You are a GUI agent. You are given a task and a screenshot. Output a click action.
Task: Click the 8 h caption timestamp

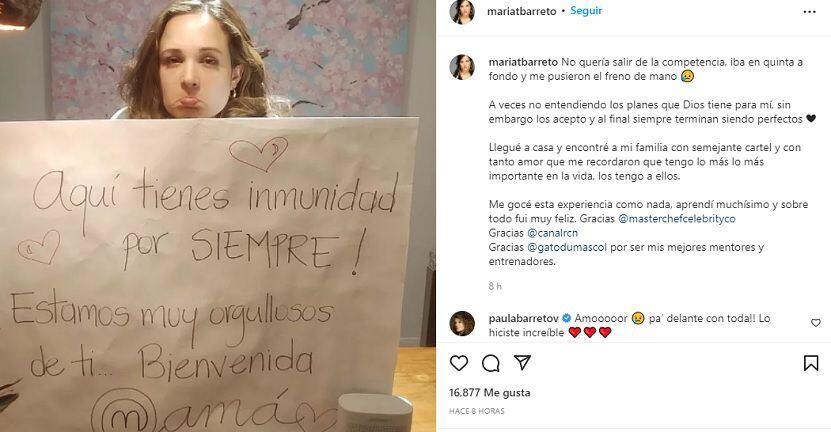tap(495, 286)
